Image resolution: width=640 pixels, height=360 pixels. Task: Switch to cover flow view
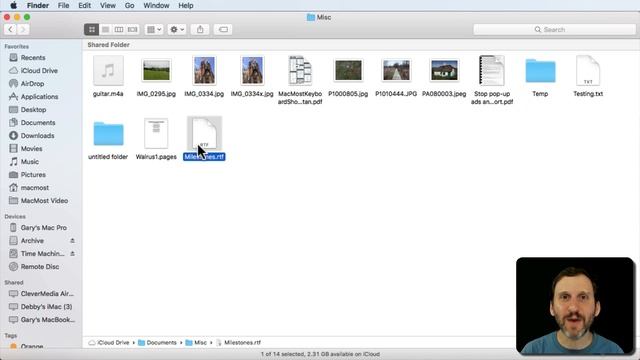pyautogui.click(x=132, y=29)
